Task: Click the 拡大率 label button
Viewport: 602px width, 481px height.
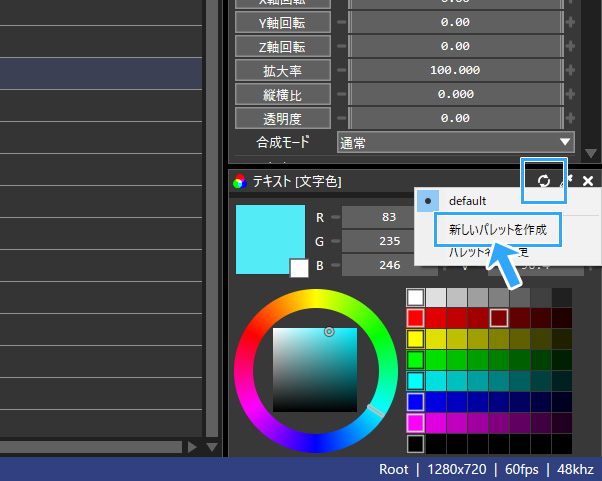Action: coord(283,71)
